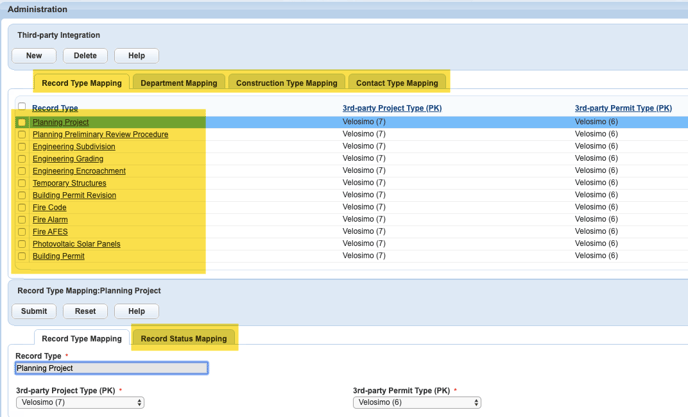
Task: Open the Photovoltaic Solar Panels link
Action: (76, 244)
